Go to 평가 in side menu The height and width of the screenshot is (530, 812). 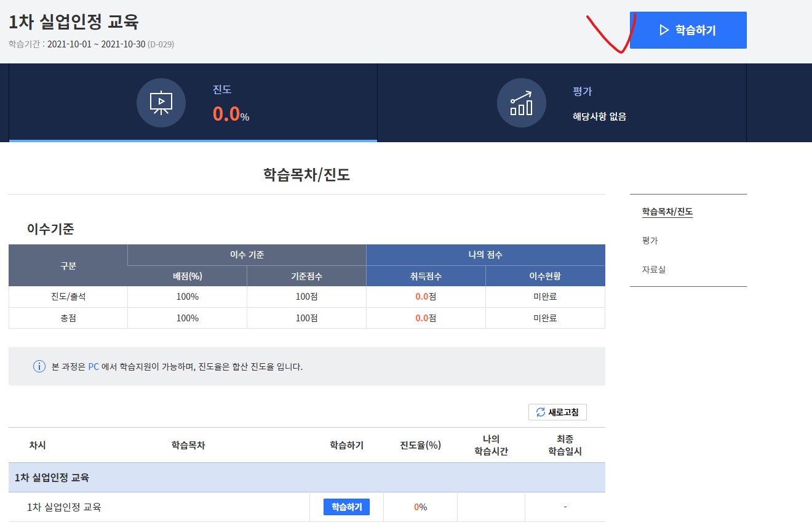tap(650, 241)
